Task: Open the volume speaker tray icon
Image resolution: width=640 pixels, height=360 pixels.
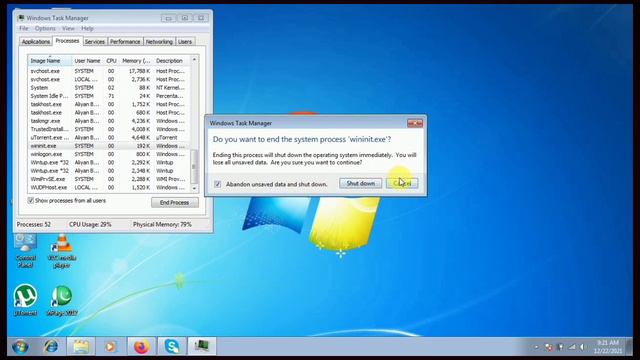Action: pos(582,347)
